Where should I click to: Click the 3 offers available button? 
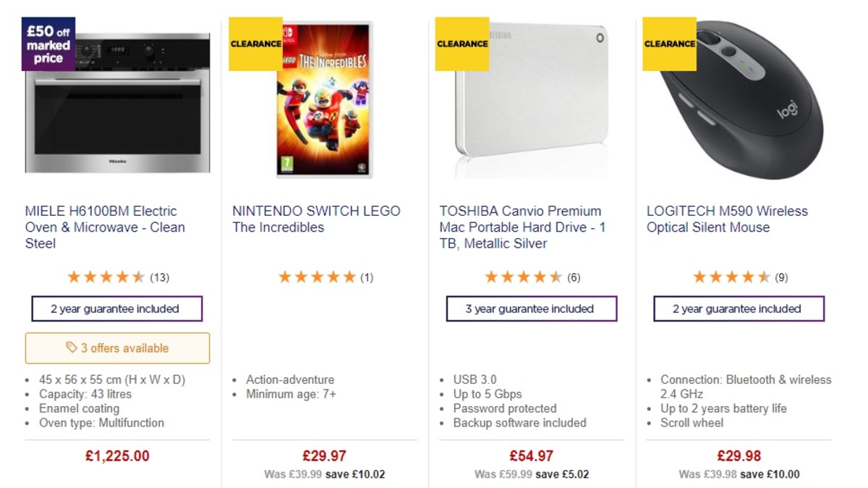118,348
